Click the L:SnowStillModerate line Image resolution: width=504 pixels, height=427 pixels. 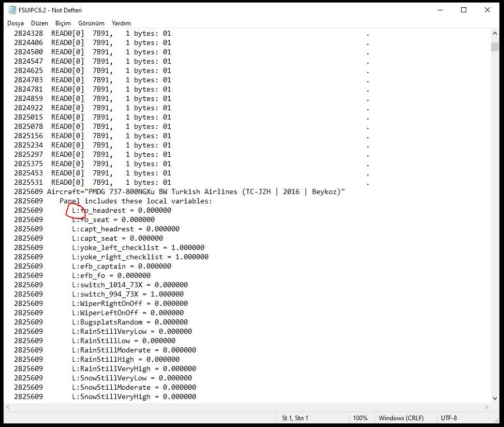point(105,388)
